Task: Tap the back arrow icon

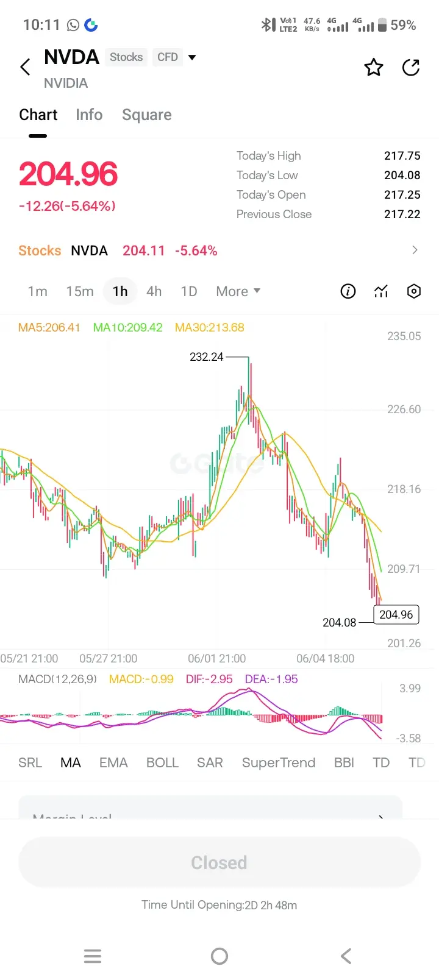Action: [25, 67]
